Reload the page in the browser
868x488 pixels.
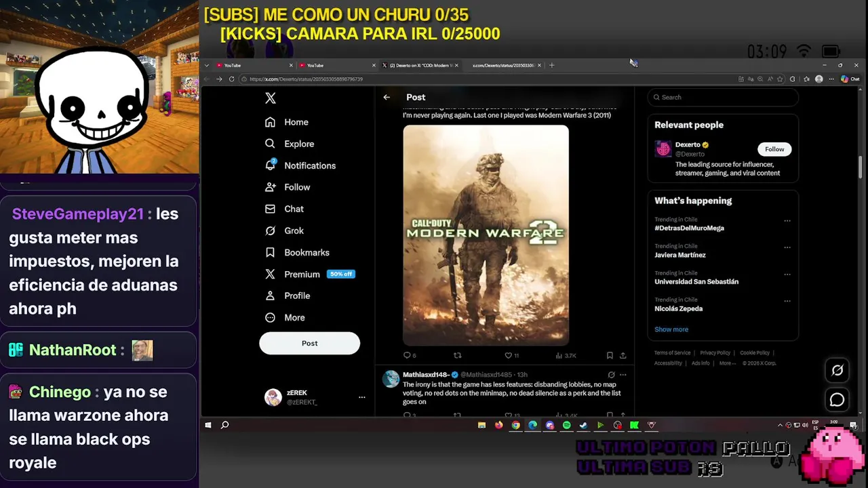232,79
